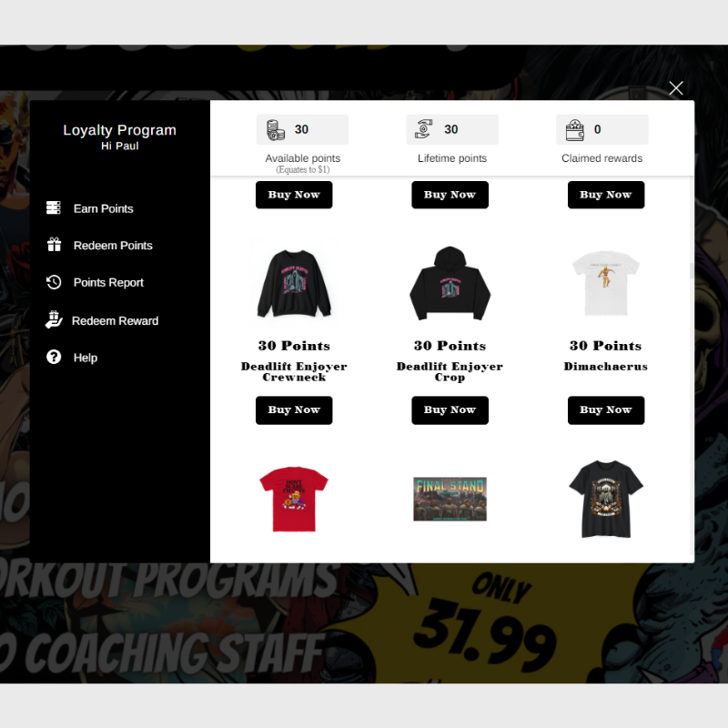
Task: Open the Deadlift Enjoyer Crewneck product image
Action: click(294, 283)
